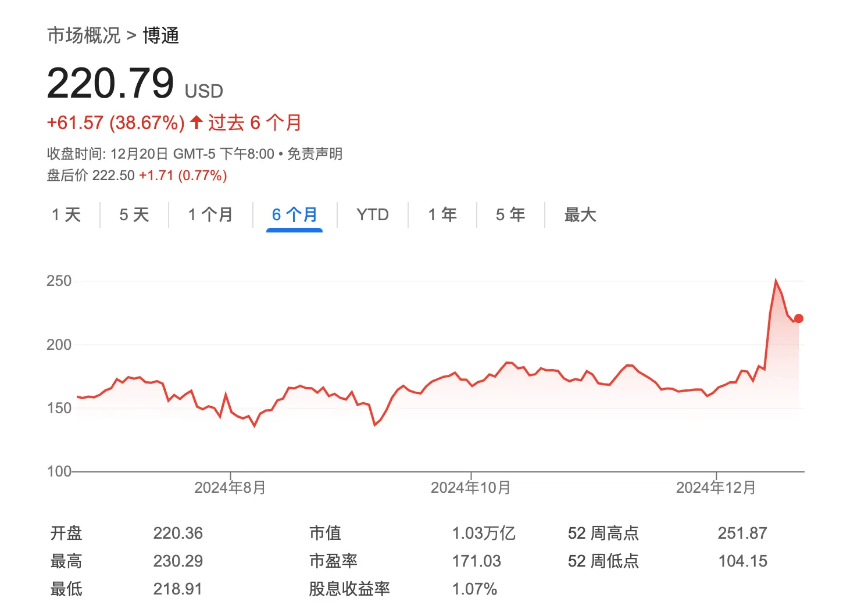
Task: Select the 6 个月 tab
Action: [294, 215]
